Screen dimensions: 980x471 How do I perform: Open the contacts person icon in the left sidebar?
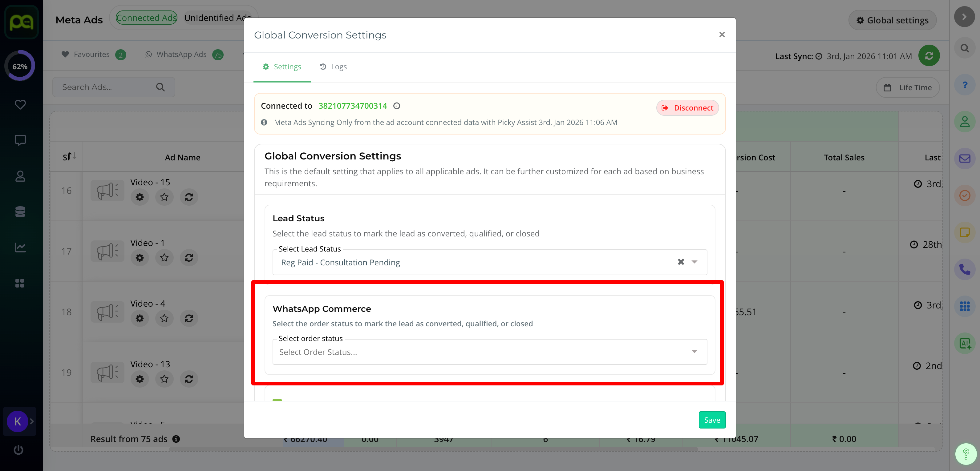tap(20, 176)
